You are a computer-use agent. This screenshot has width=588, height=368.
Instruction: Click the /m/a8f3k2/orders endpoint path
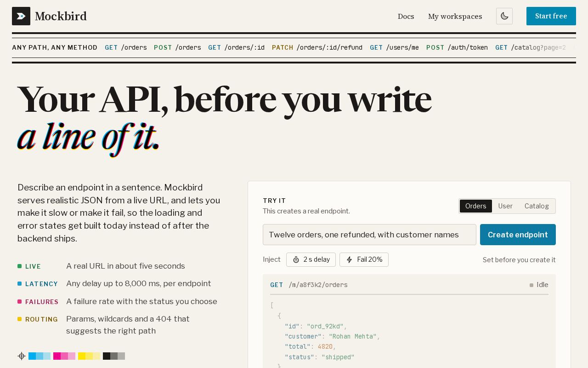coord(318,285)
